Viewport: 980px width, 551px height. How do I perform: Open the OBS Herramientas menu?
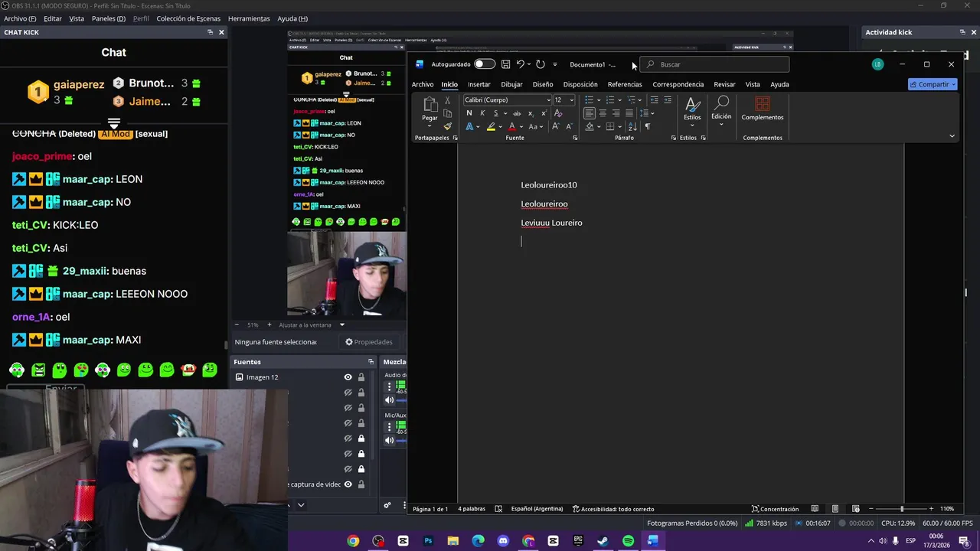tap(249, 18)
